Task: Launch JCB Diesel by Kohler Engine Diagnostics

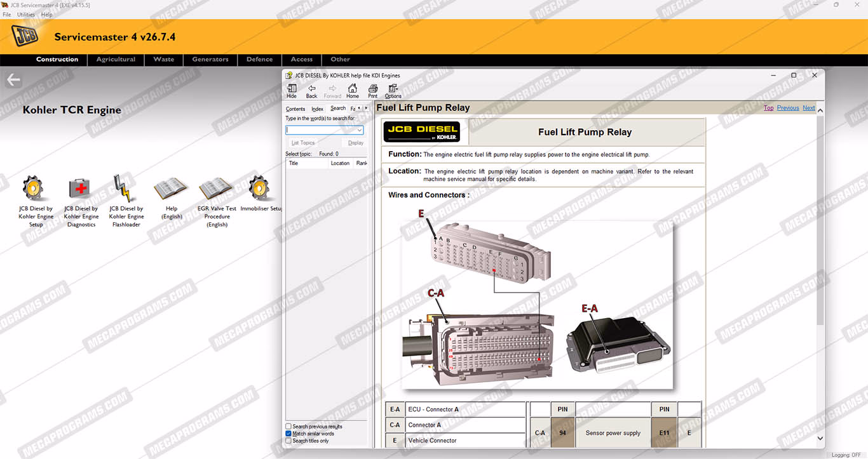Action: (x=81, y=189)
